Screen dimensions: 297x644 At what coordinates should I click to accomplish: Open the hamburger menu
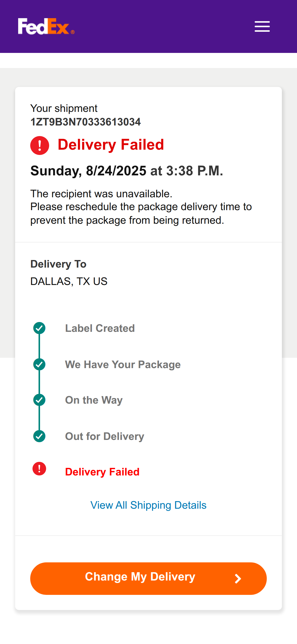(262, 26)
